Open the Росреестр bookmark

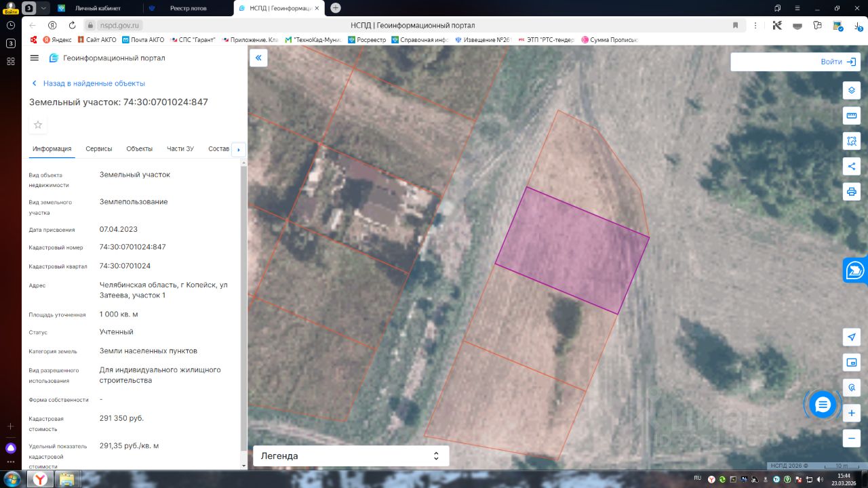pos(367,40)
